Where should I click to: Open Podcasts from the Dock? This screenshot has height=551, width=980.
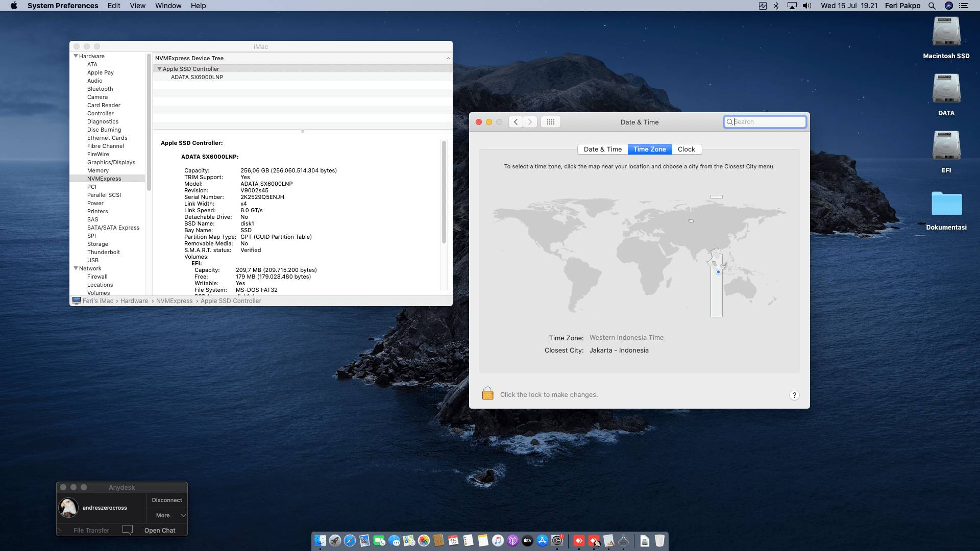512,541
